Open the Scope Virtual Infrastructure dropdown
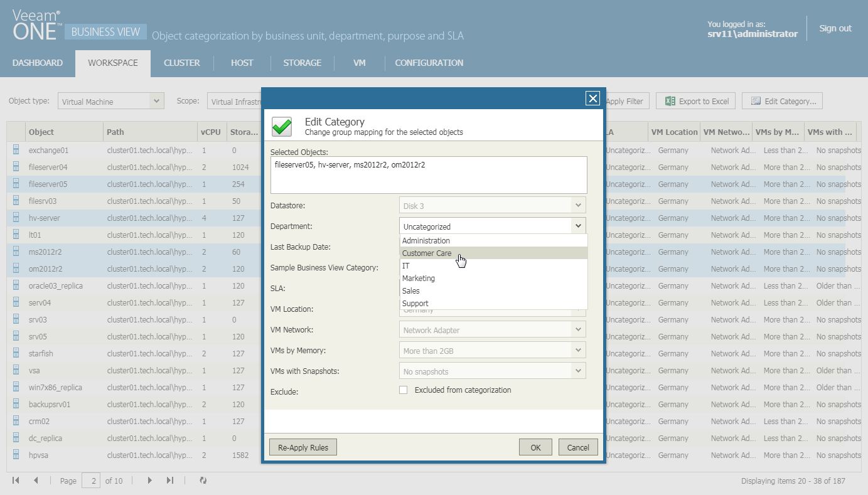Image resolution: width=868 pixels, height=495 pixels. click(235, 101)
